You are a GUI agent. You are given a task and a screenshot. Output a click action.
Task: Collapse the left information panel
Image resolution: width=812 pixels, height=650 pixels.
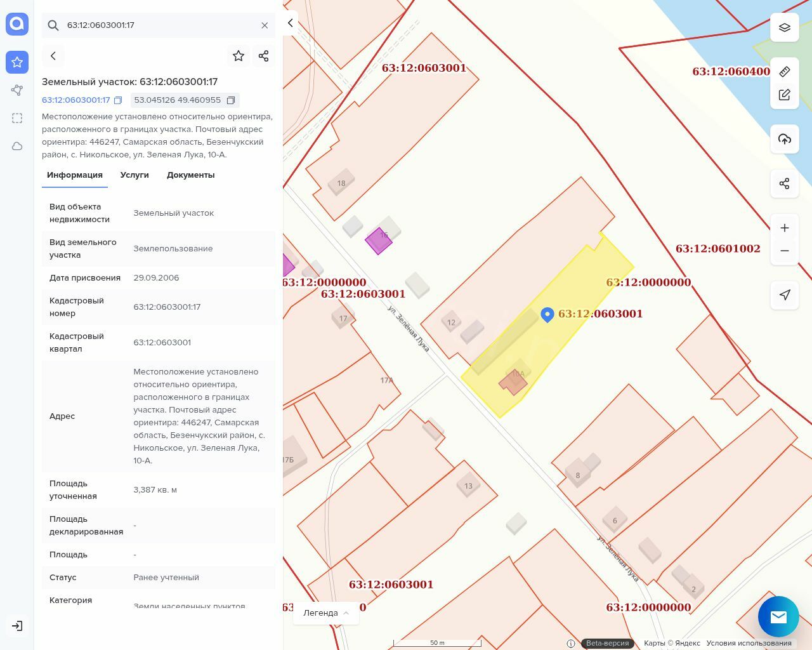coord(290,23)
